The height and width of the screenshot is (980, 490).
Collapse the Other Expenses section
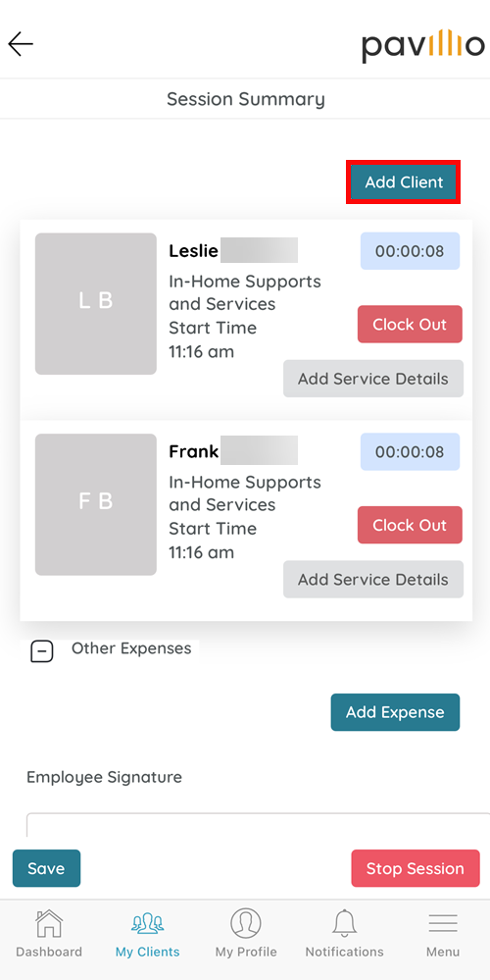click(x=42, y=652)
